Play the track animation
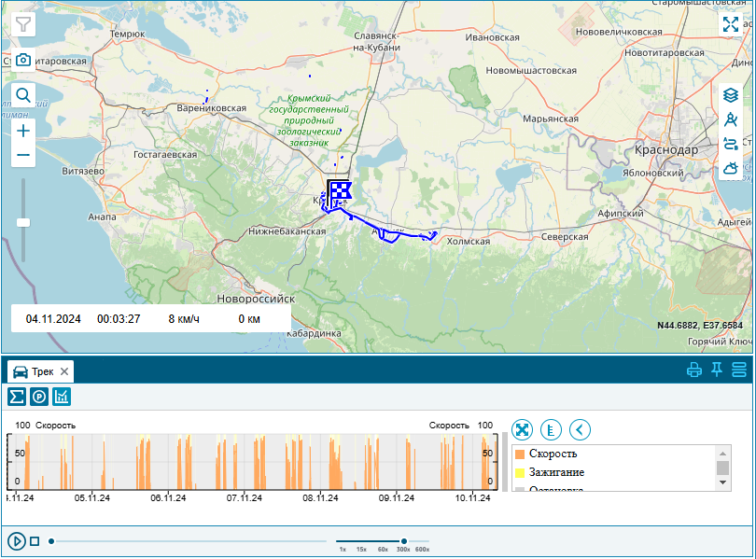Image resolution: width=756 pixels, height=559 pixels. (17, 541)
